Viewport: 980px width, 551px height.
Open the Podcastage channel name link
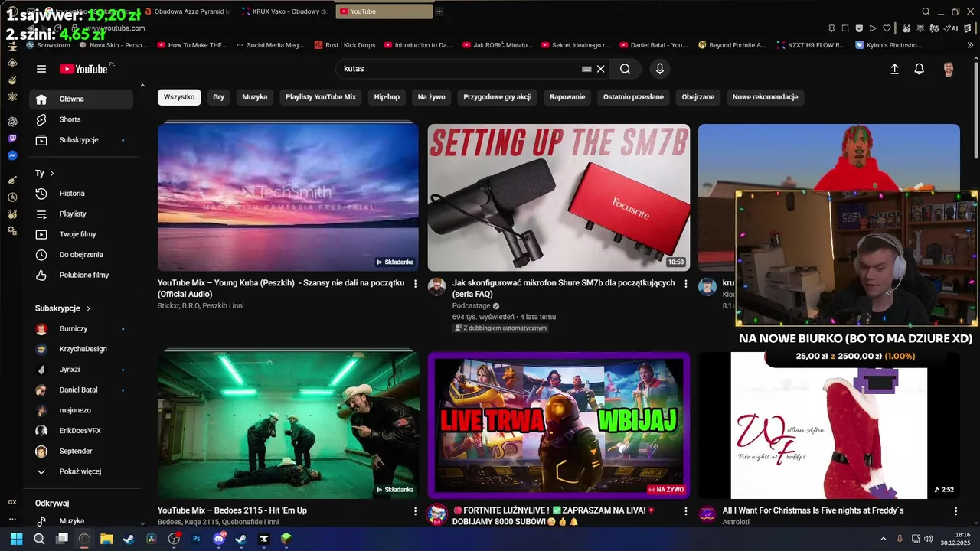click(x=471, y=306)
